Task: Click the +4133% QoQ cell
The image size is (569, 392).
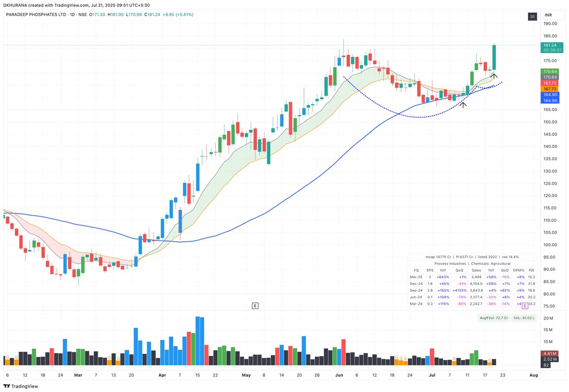Action: tap(459, 290)
